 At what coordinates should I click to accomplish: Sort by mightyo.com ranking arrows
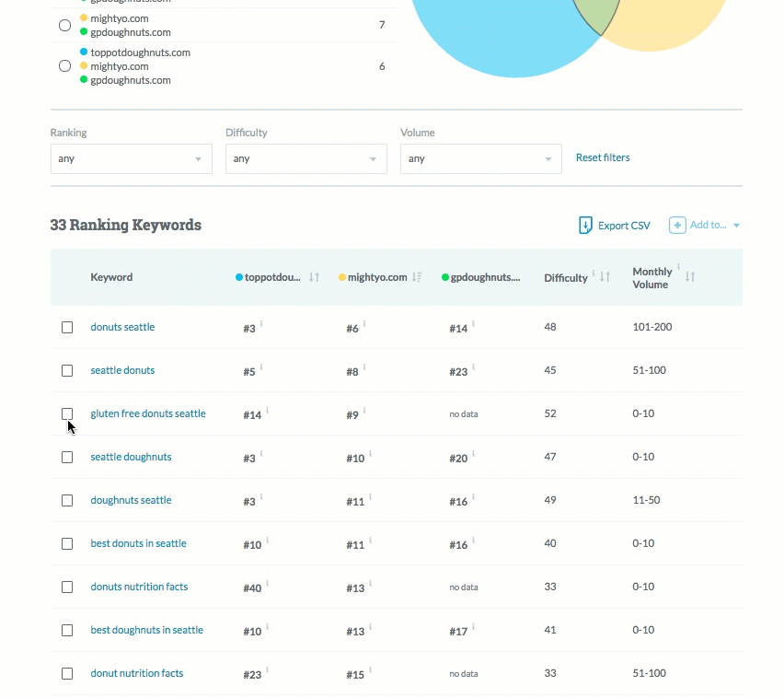tap(417, 277)
